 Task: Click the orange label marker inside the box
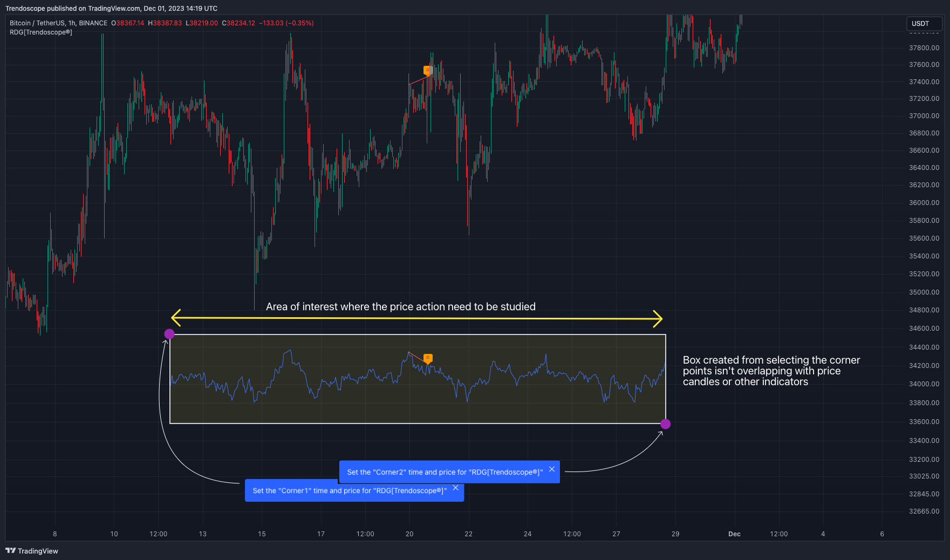(x=428, y=358)
